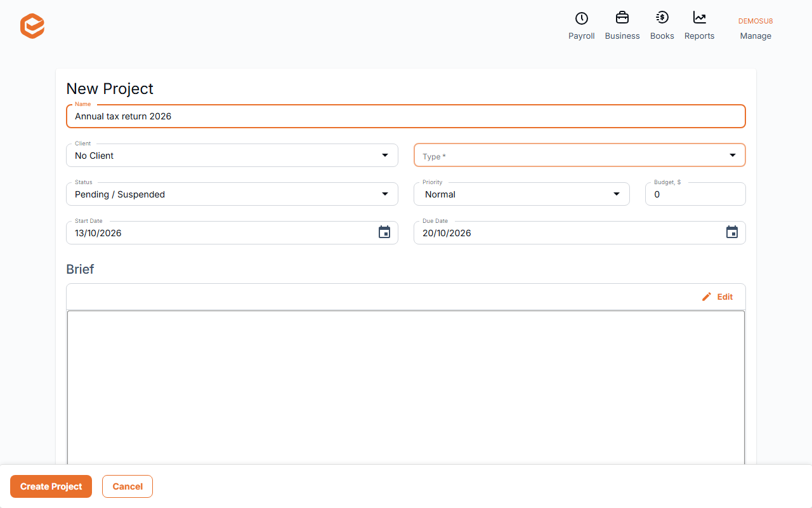The image size is (812, 508).
Task: Click the orange hexagon app logo
Action: (x=32, y=27)
